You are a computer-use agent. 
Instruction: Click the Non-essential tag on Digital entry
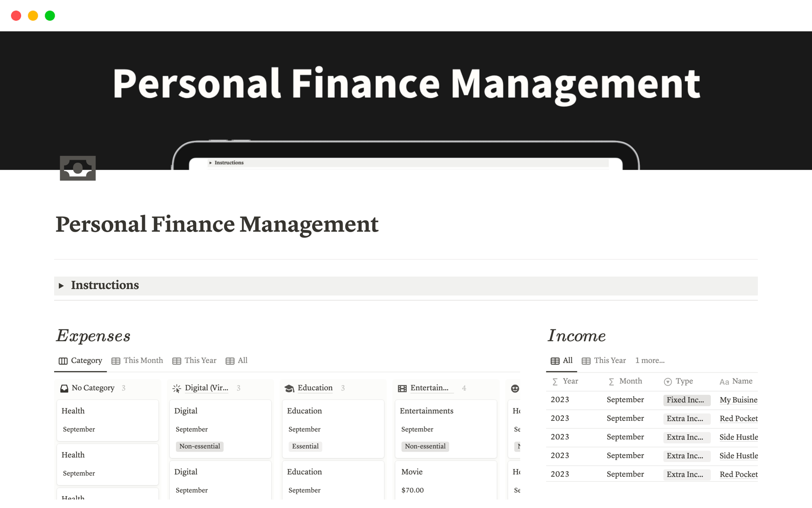[199, 446]
